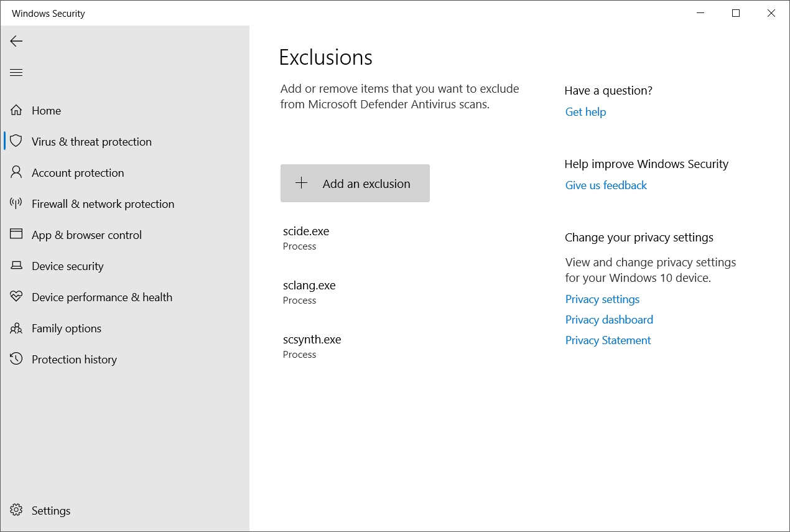Viewport: 790px width, 532px height.
Task: View Protection history
Action: click(x=124, y=359)
